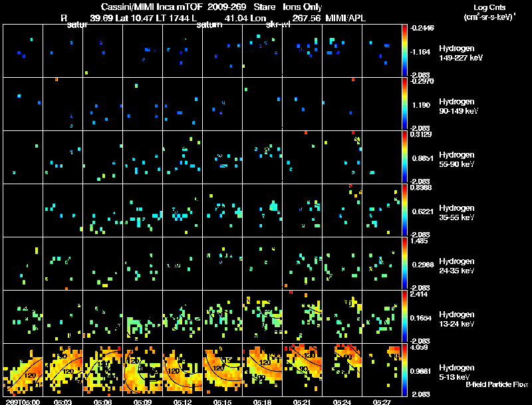Image resolution: width=532 pixels, height=405 pixels.
Task: Click the '1.485' colorbar value for 24-35 keV
Action: click(419, 241)
